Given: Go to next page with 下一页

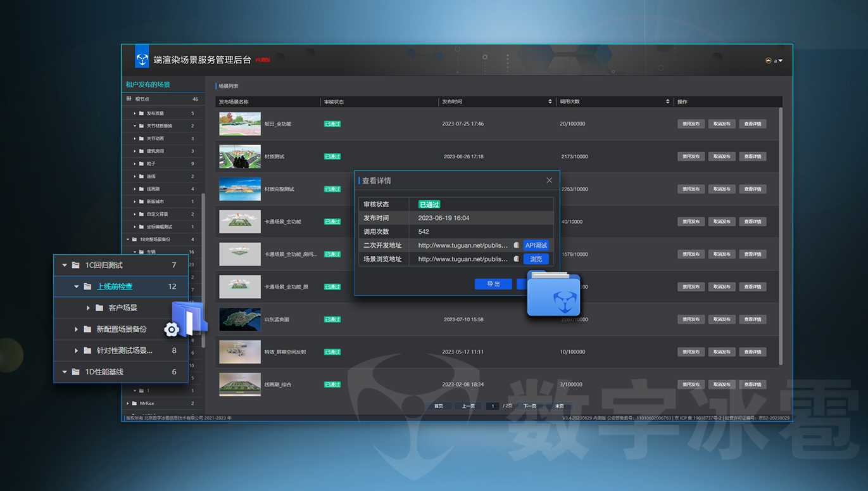Looking at the screenshot, I should click(530, 406).
